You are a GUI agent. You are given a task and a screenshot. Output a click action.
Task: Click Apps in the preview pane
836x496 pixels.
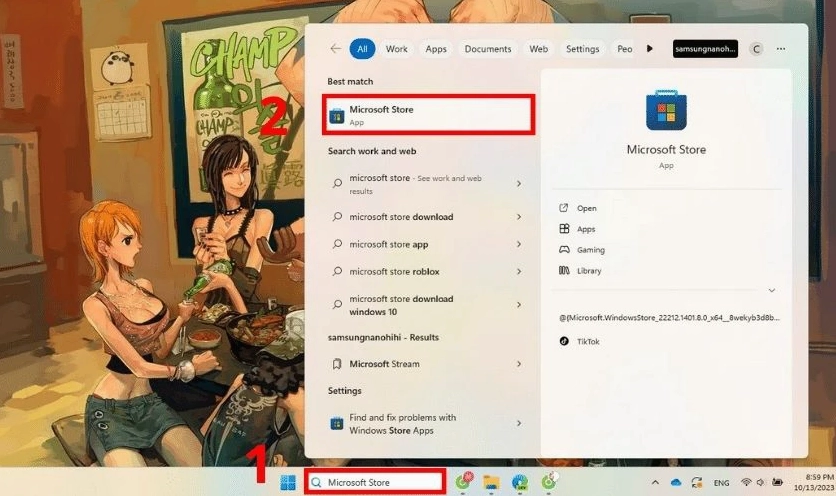(586, 229)
